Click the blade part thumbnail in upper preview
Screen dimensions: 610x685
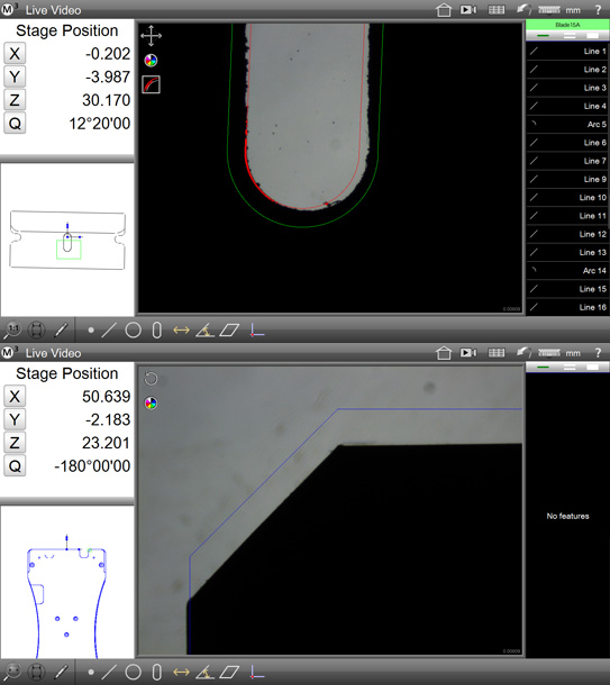click(68, 240)
